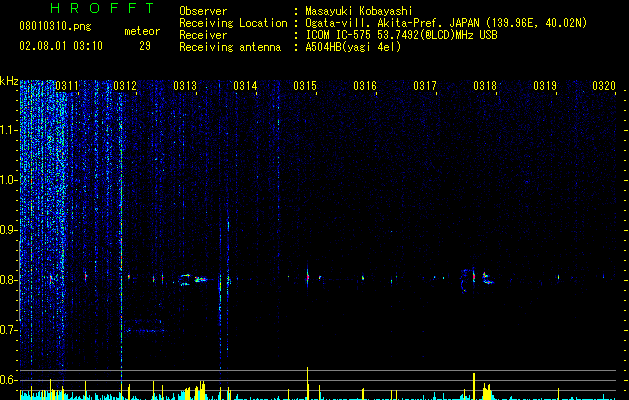This screenshot has height=400, width=629.
Task: Click the 0318 time marker
Action: coord(485,86)
